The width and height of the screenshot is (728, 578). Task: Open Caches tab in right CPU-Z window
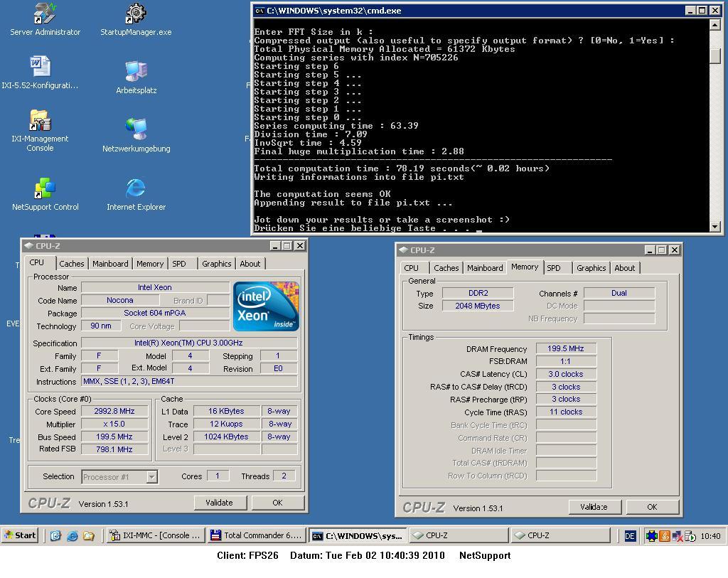coord(446,268)
